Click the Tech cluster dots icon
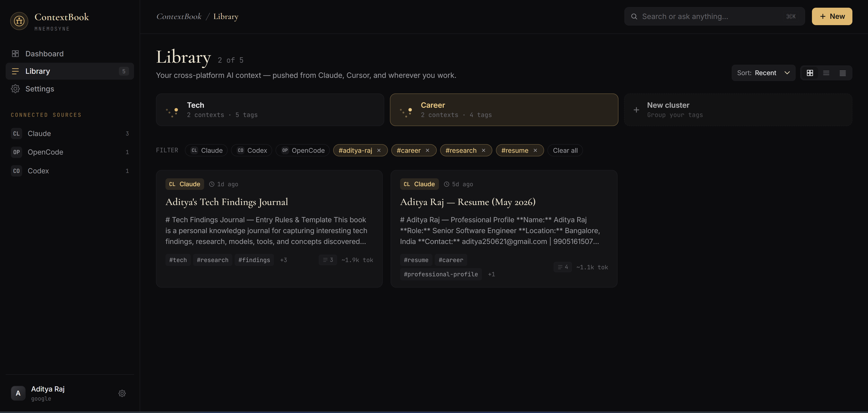Screen dimensions: 868x413 pos(172,112)
